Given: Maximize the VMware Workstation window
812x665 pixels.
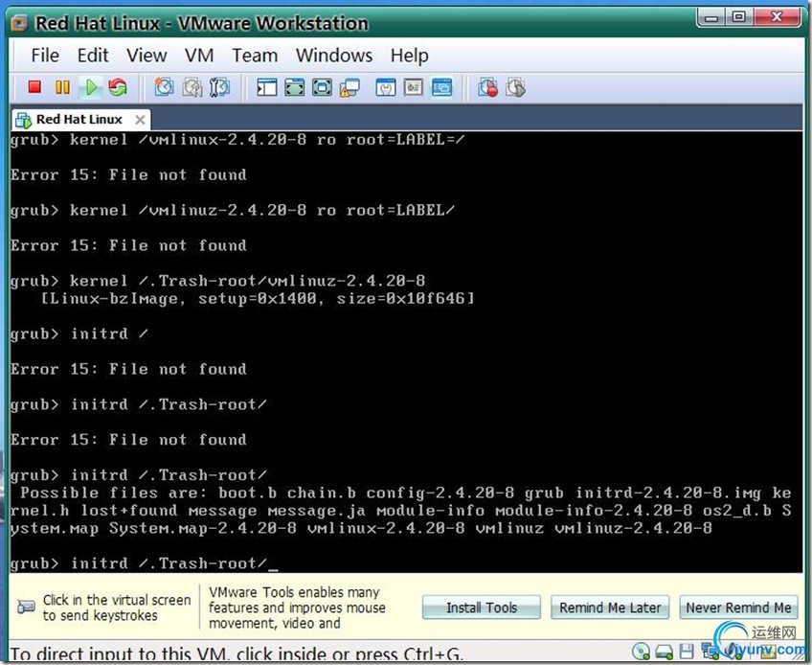Looking at the screenshot, I should tap(739, 17).
